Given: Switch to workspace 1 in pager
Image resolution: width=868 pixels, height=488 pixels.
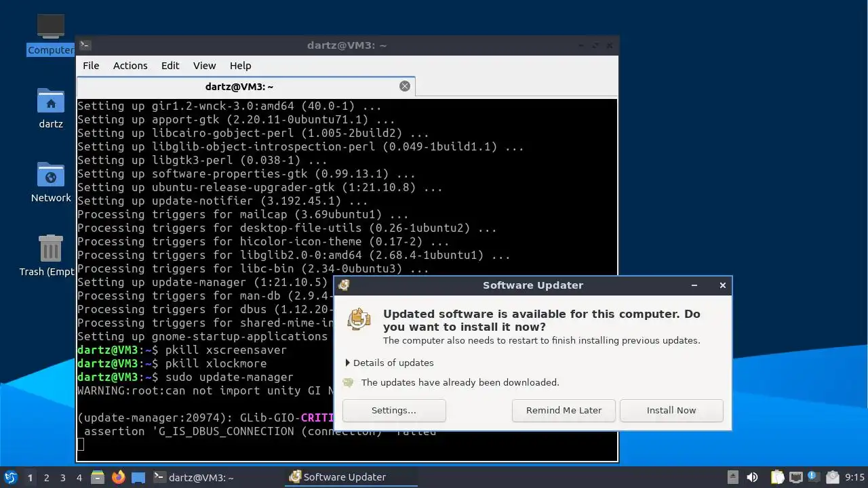Looking at the screenshot, I should point(30,477).
